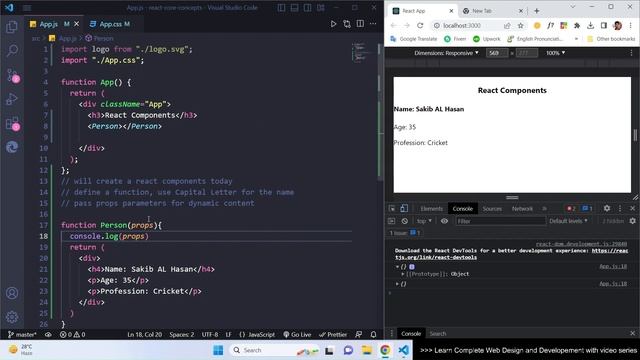The height and width of the screenshot is (360, 640).
Task: Click the Chrome address bar localhost:3000
Action: click(x=462, y=25)
